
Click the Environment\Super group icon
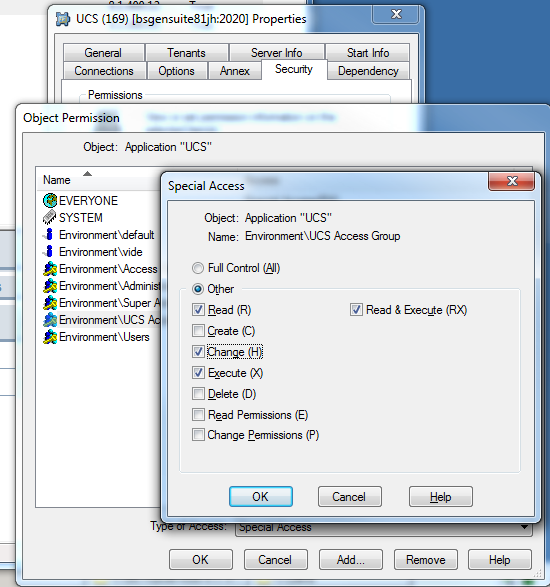pyautogui.click(x=50, y=303)
